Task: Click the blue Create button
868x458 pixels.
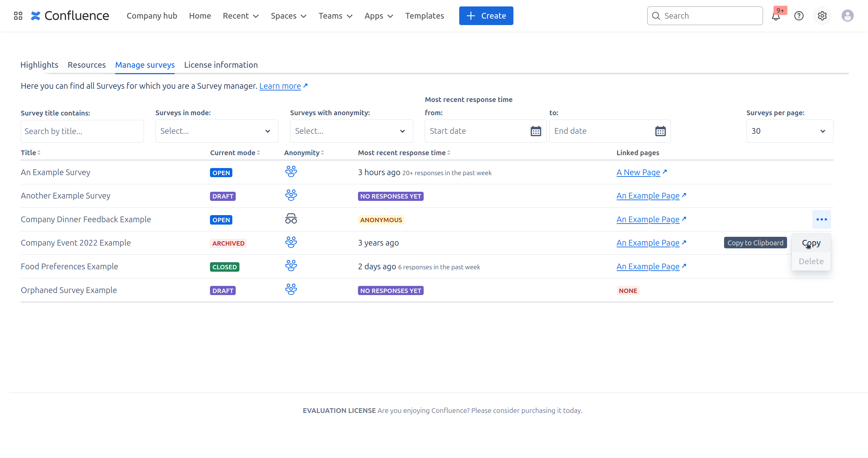Action: pyautogui.click(x=486, y=16)
